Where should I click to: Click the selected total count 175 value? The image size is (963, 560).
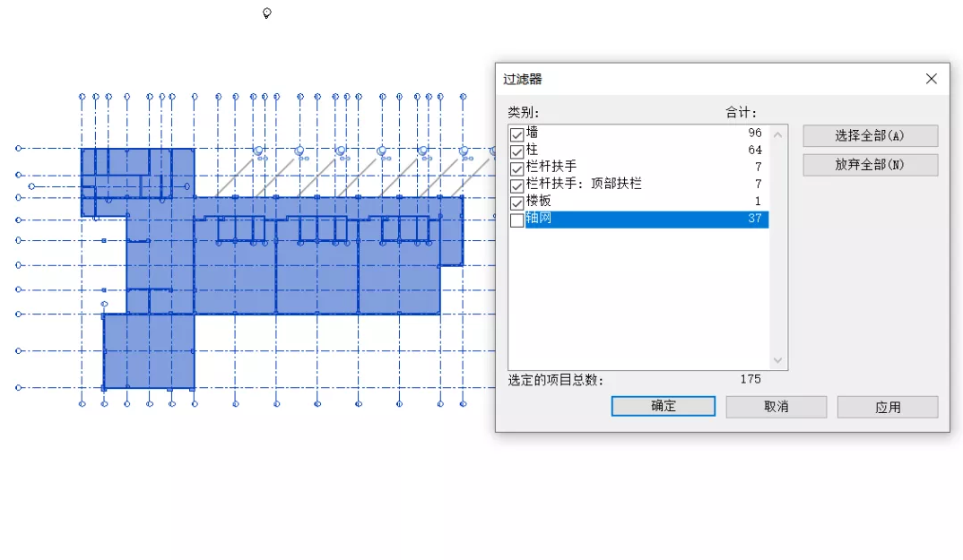point(750,379)
